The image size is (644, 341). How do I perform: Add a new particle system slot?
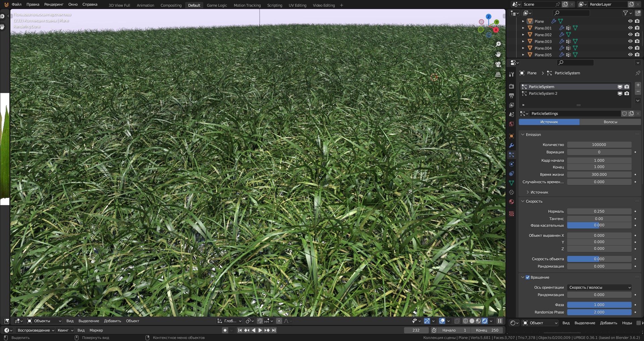click(x=638, y=85)
